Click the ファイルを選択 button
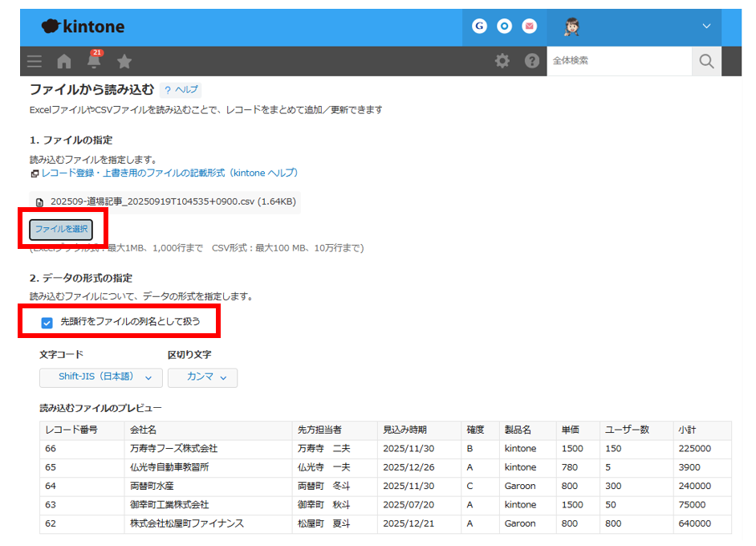The width and height of the screenshot is (756, 546). pyautogui.click(x=61, y=230)
